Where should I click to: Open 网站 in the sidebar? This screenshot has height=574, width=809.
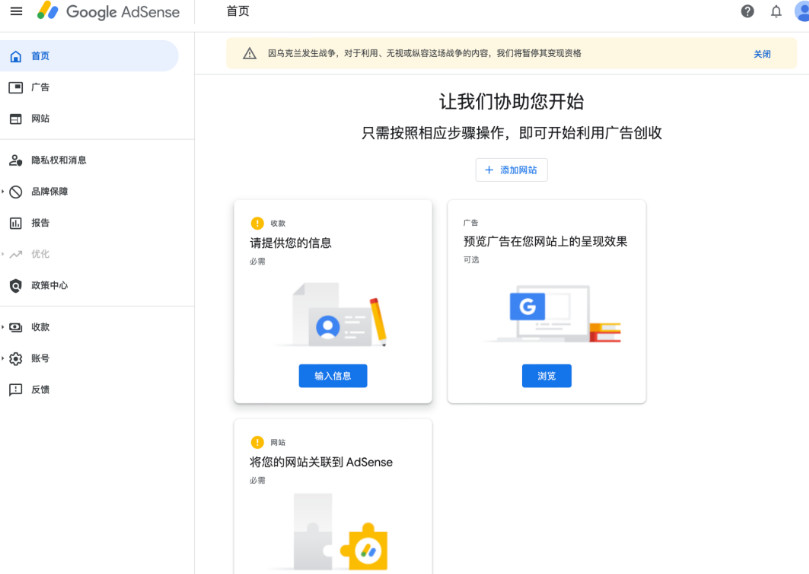point(40,119)
